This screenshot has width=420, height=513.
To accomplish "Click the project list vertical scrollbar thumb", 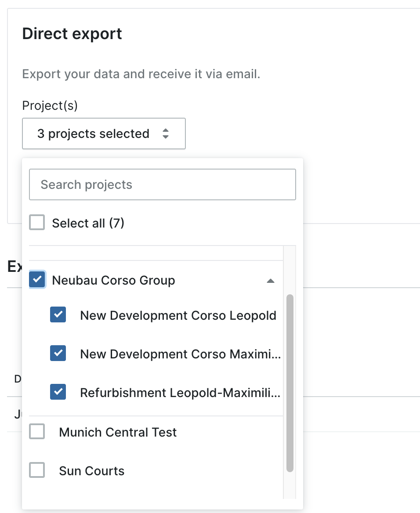I will click(x=290, y=382).
